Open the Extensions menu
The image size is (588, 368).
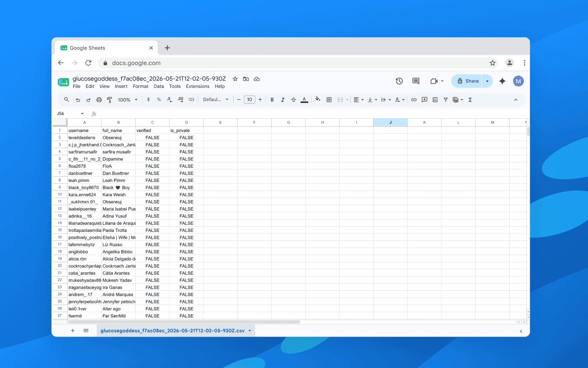coord(198,86)
